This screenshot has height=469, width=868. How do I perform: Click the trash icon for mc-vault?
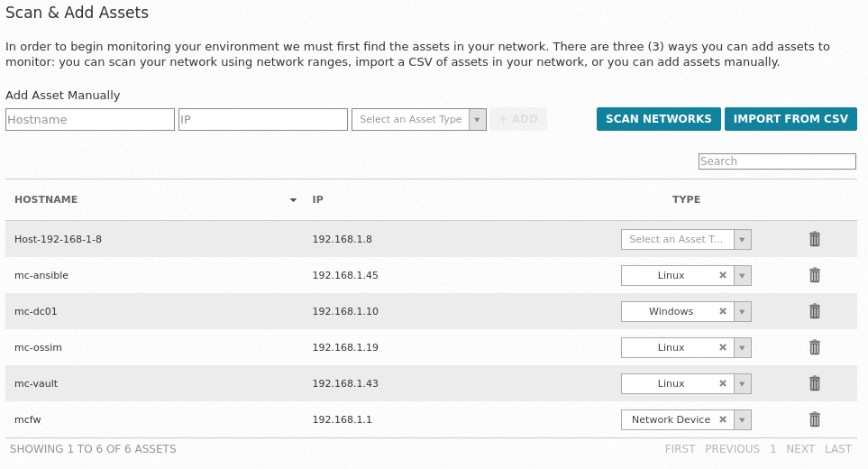(814, 383)
